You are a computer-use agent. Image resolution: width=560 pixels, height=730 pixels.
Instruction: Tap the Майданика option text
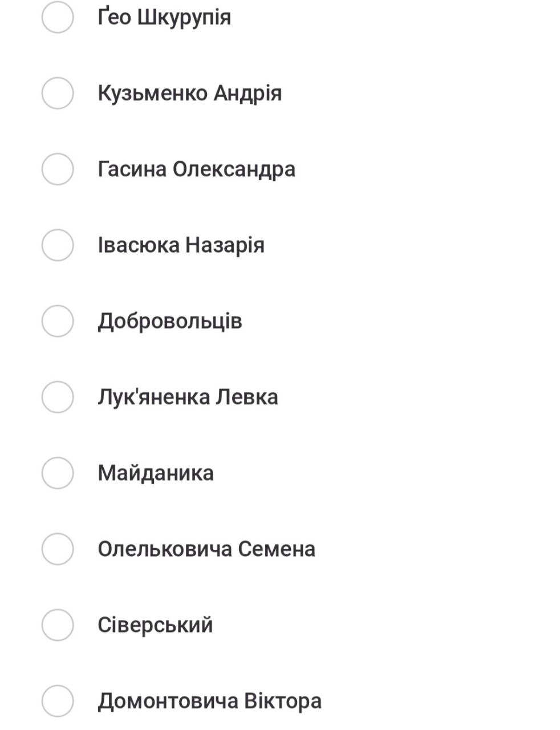[155, 473]
